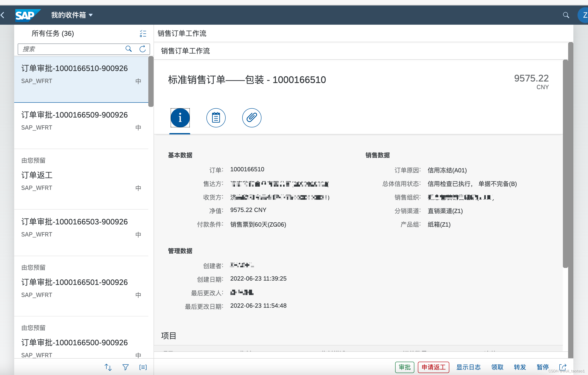Open the comments/log clipboard icon
This screenshot has width=588, height=375.
click(x=216, y=118)
